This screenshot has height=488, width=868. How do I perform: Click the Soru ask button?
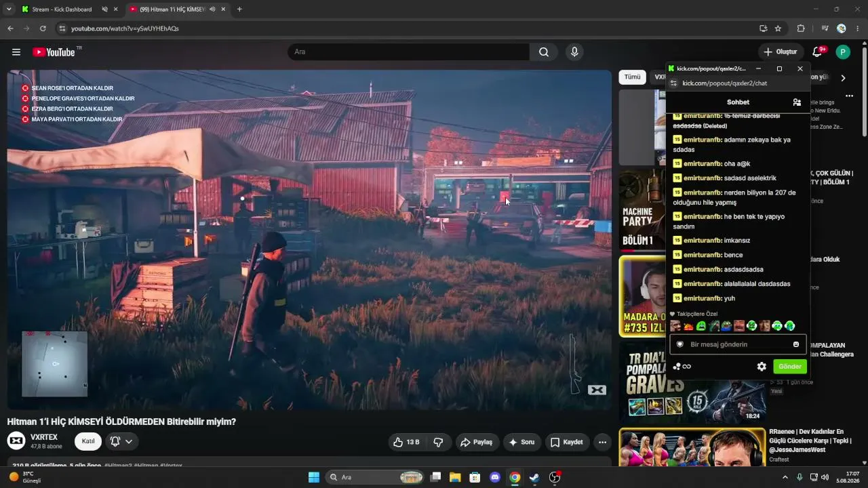click(x=521, y=442)
